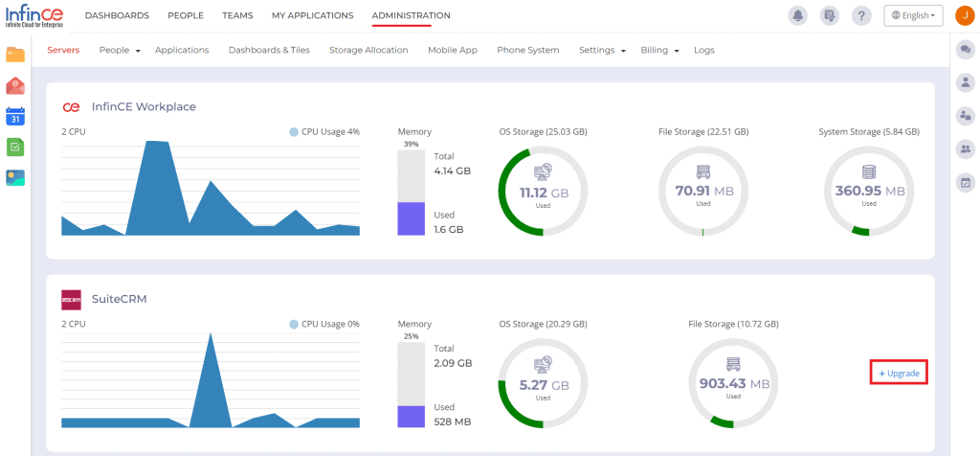Click the InfinCE logo

pos(34,15)
